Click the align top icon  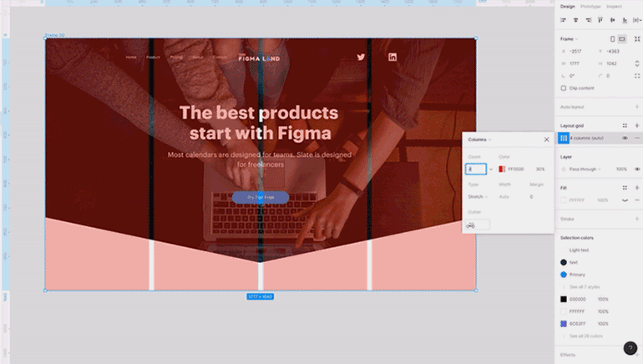tap(600, 20)
